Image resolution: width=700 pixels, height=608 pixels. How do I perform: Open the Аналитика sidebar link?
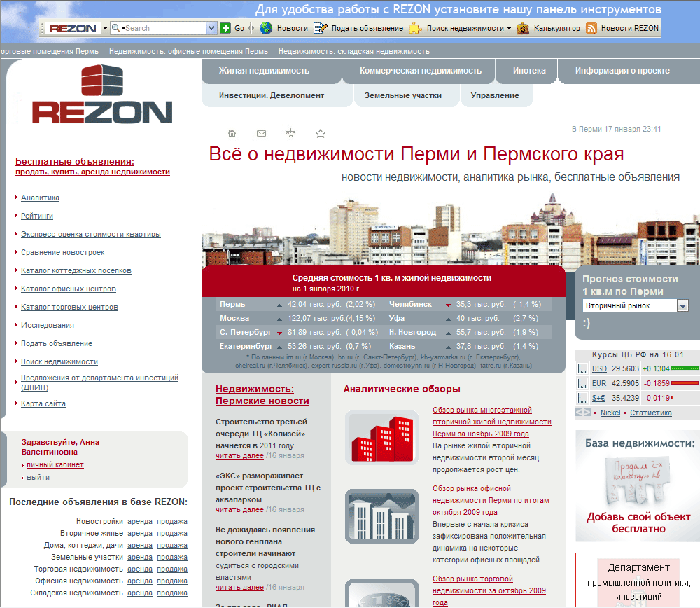[40, 198]
